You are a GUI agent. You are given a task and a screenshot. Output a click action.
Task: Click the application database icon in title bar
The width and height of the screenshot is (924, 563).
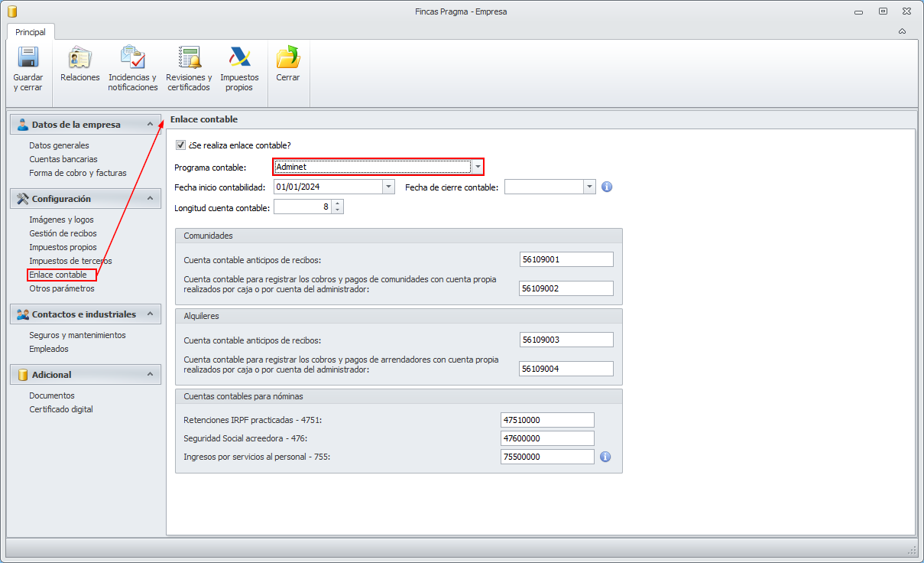click(12, 11)
